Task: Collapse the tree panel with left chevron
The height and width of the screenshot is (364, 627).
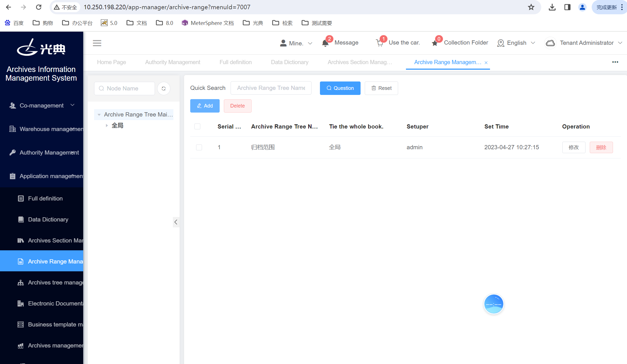Action: click(x=176, y=222)
